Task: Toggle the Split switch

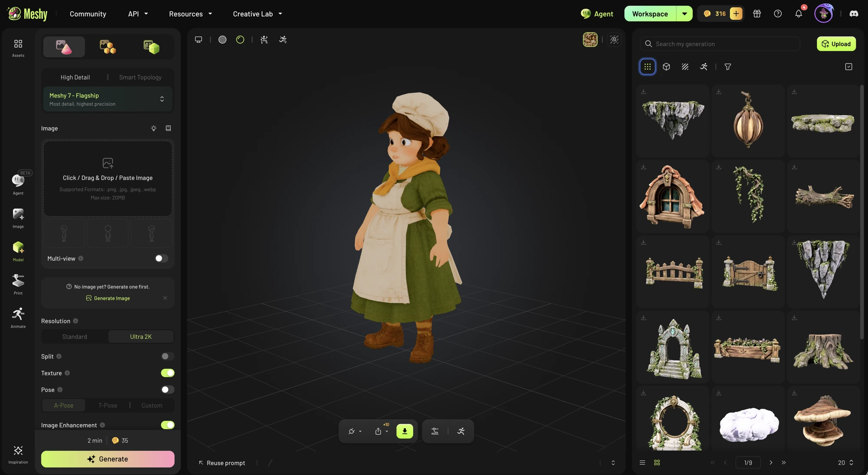Action: [x=168, y=357]
